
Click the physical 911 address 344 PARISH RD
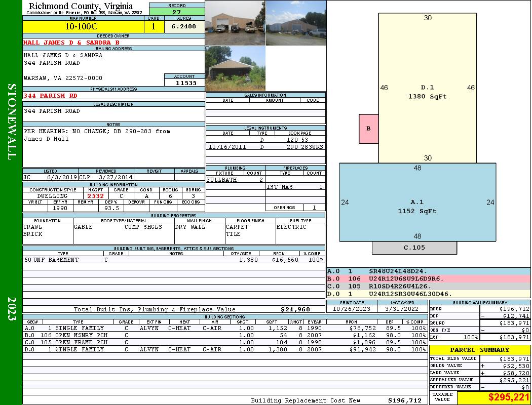point(51,96)
